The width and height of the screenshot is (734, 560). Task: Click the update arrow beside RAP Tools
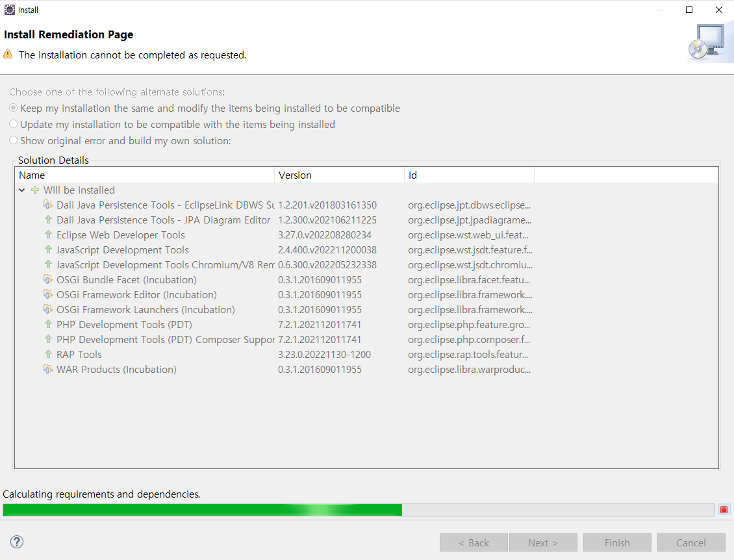coord(48,354)
